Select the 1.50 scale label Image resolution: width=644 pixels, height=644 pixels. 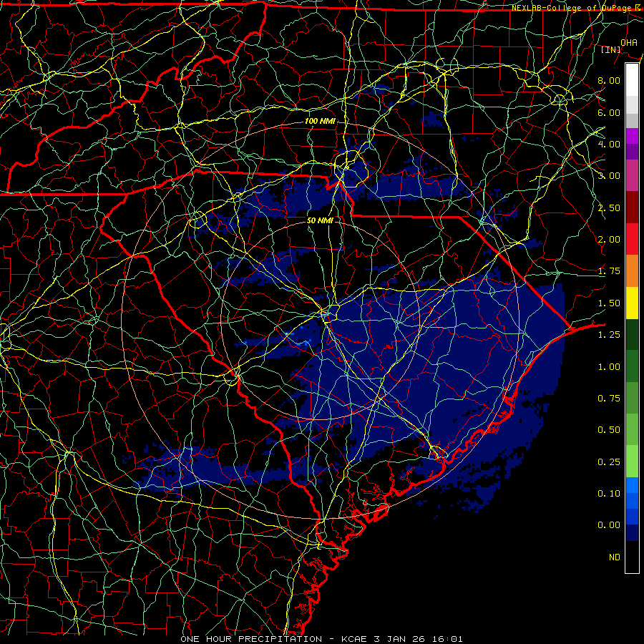coord(609,303)
